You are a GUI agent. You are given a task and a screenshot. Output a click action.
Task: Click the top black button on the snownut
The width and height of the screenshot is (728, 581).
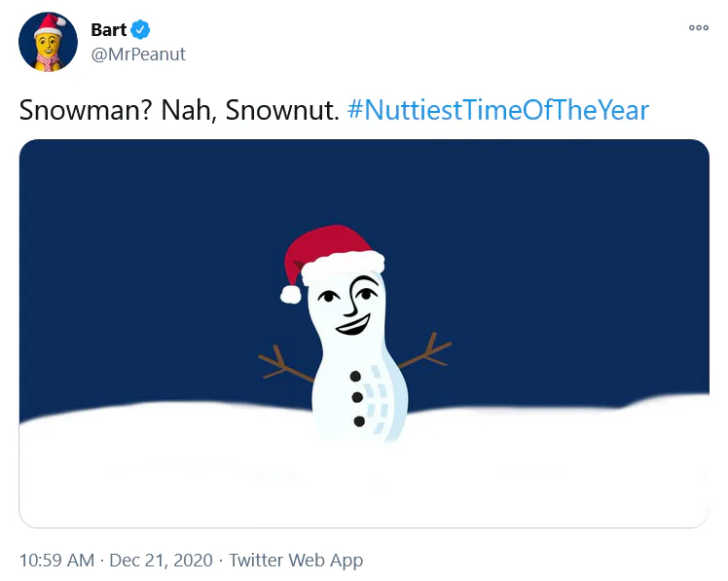tap(356, 376)
